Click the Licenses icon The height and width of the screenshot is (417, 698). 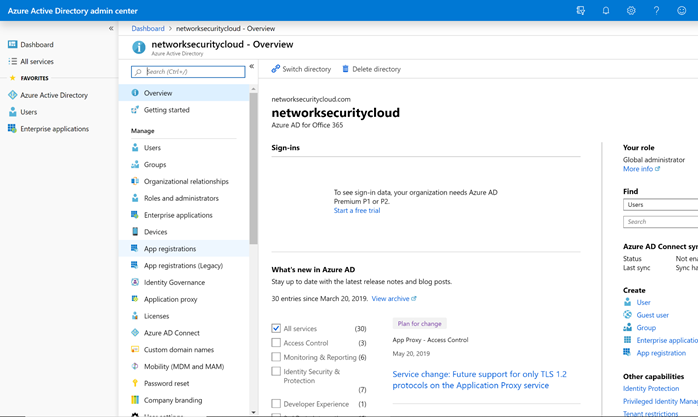(x=135, y=316)
